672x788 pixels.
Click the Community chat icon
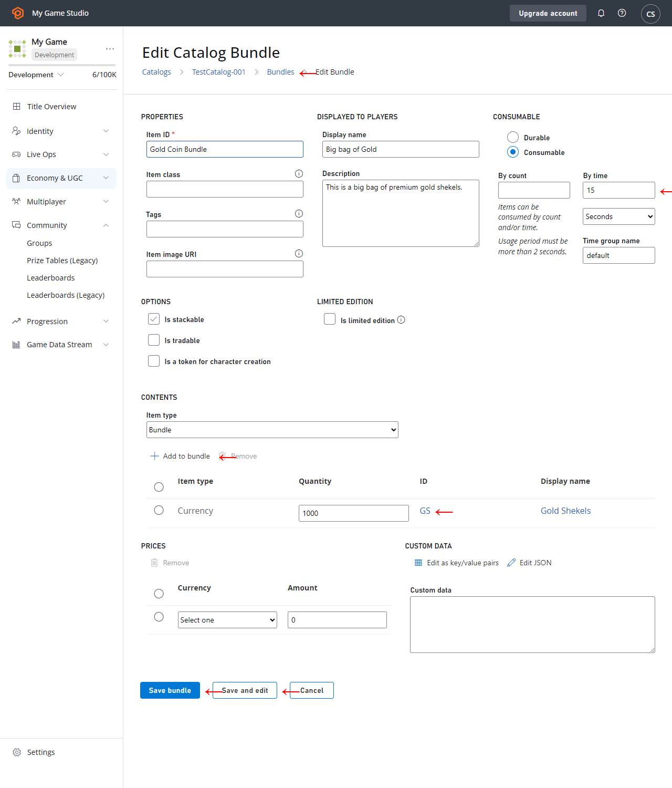tap(16, 225)
